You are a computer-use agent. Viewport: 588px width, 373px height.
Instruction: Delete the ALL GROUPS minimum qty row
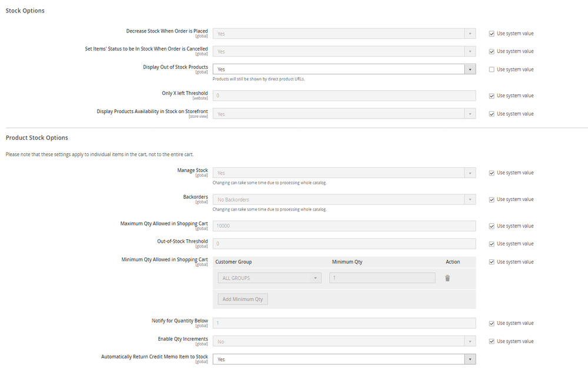pyautogui.click(x=447, y=278)
